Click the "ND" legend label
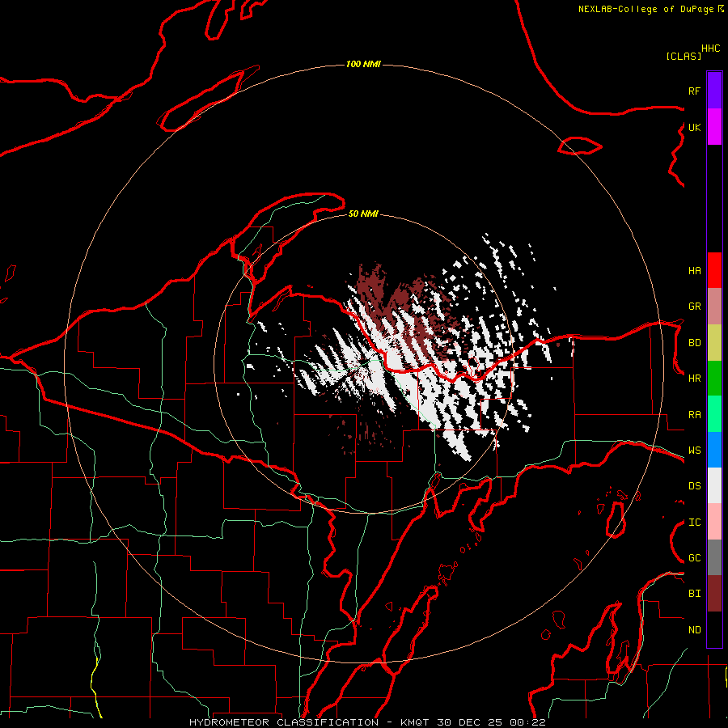The width and height of the screenshot is (728, 728). (x=694, y=629)
